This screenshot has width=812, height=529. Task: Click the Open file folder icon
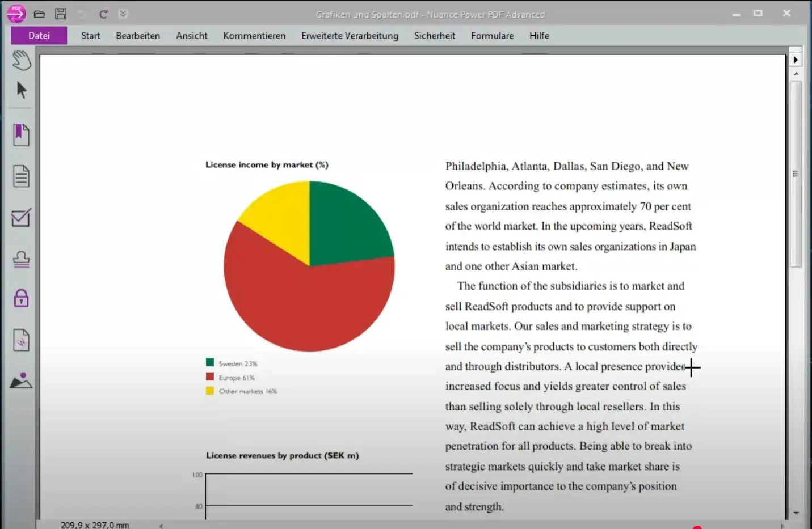pos(39,14)
